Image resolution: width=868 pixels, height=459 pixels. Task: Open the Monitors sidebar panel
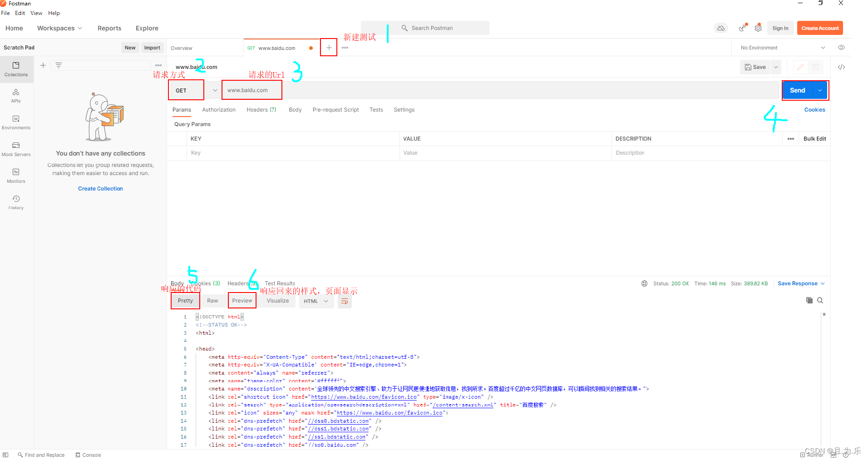[16, 176]
